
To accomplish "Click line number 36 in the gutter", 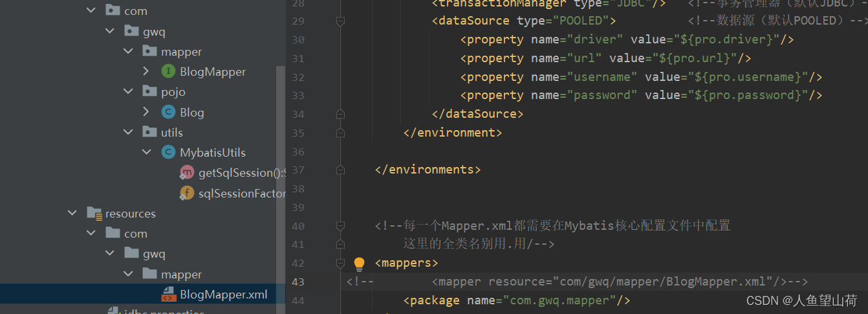I will tap(298, 151).
